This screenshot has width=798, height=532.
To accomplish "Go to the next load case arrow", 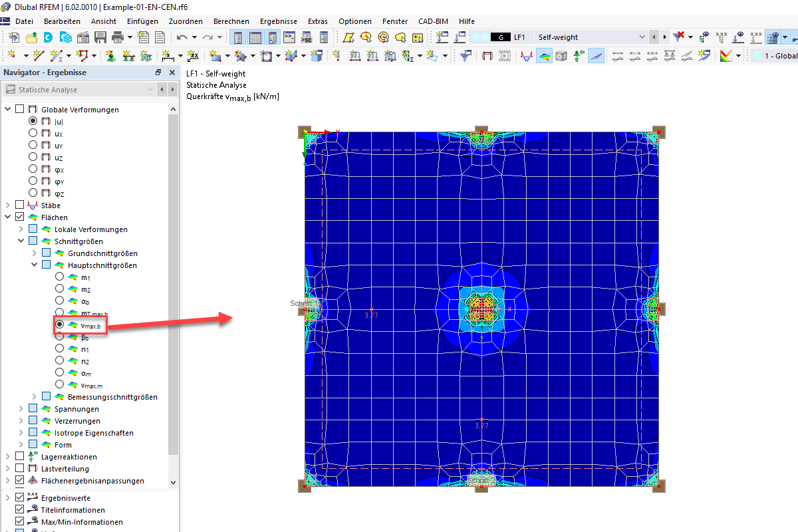I will coord(664,37).
